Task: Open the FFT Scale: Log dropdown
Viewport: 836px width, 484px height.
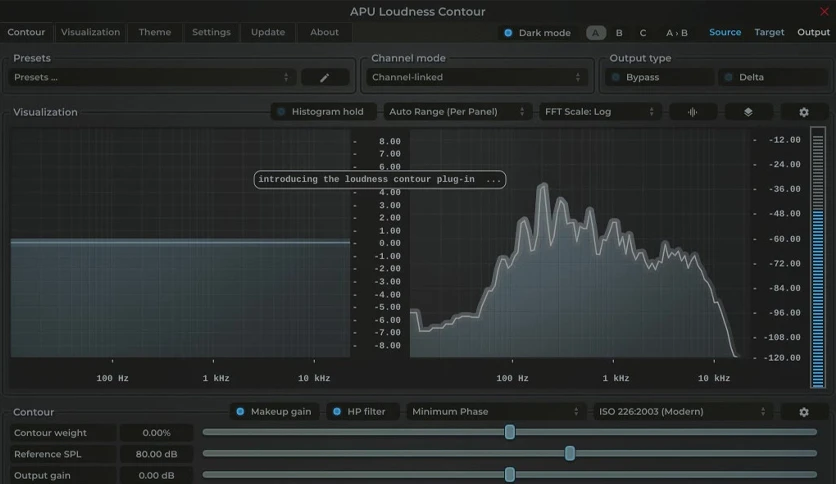Action: [600, 112]
